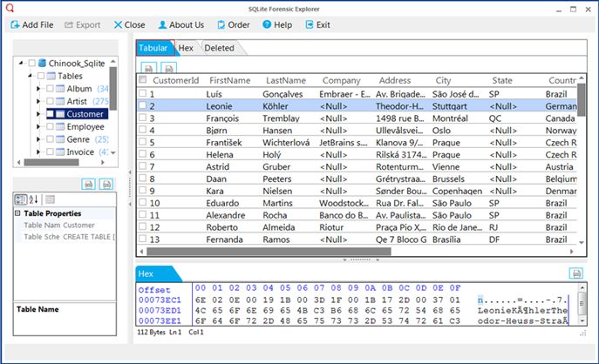Click the save icon in Hex panel header
Image resolution: width=599 pixels, height=364 pixels.
tap(576, 273)
